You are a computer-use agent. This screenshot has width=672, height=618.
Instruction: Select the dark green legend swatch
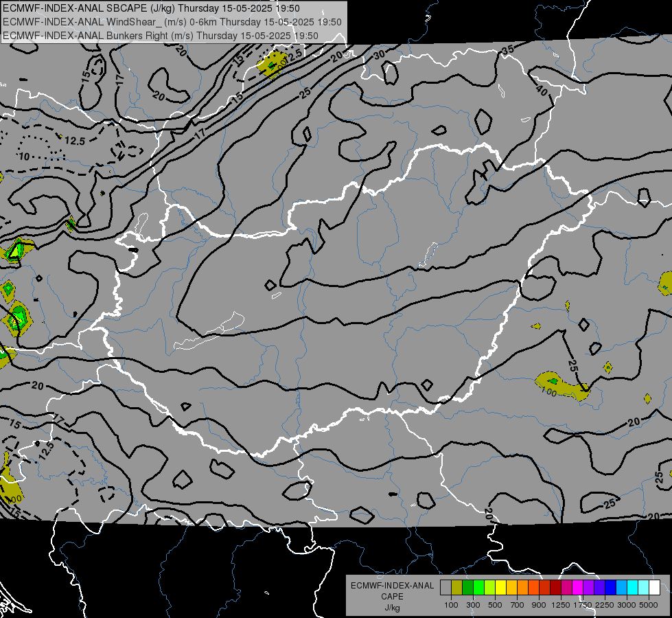click(467, 588)
